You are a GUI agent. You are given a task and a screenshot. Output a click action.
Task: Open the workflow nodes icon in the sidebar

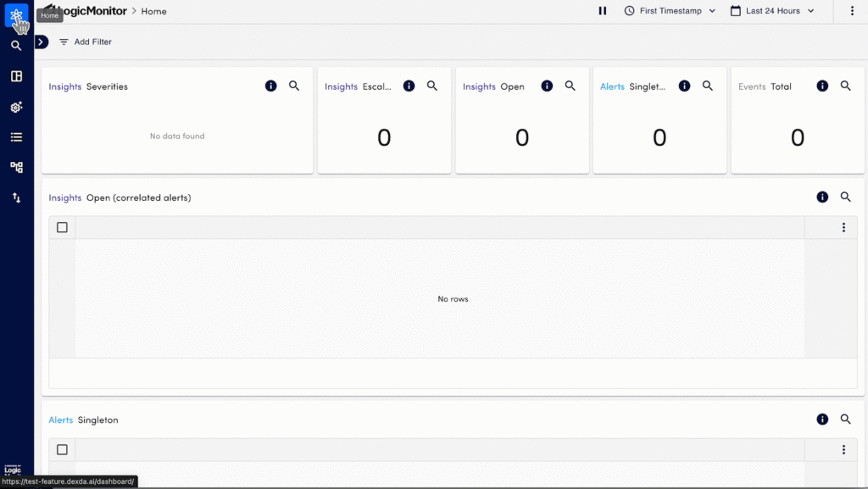tap(15, 167)
